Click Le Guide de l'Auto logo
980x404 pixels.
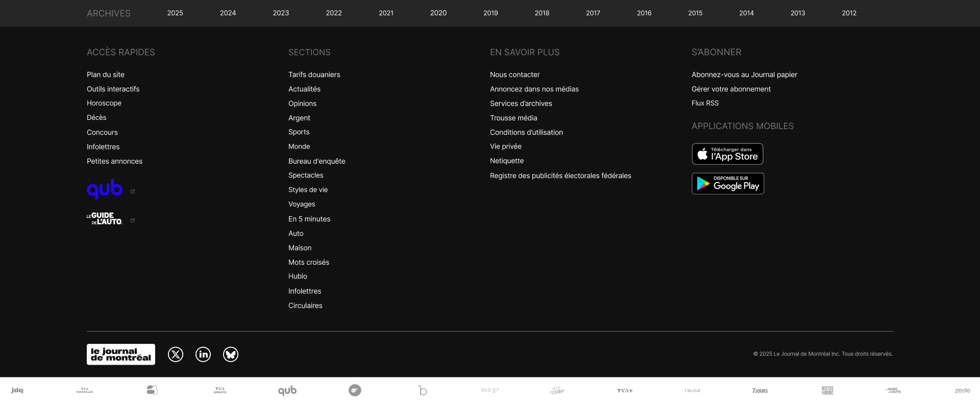tap(105, 219)
